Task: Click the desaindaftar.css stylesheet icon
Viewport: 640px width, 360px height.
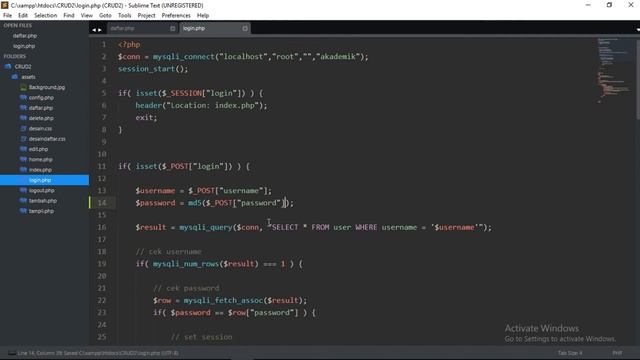Action: click(x=23, y=139)
